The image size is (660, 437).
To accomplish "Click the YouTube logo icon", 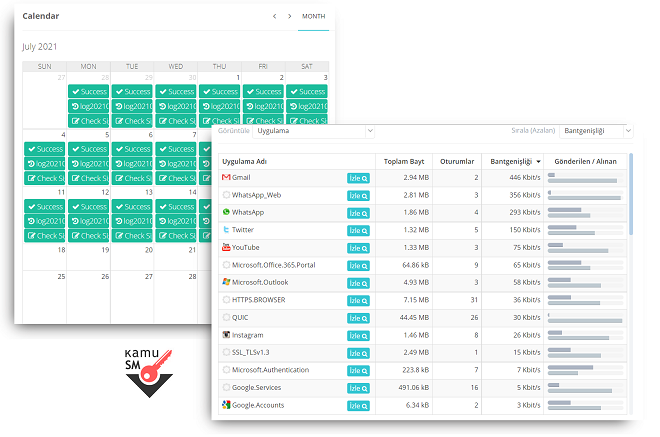I will click(x=226, y=247).
